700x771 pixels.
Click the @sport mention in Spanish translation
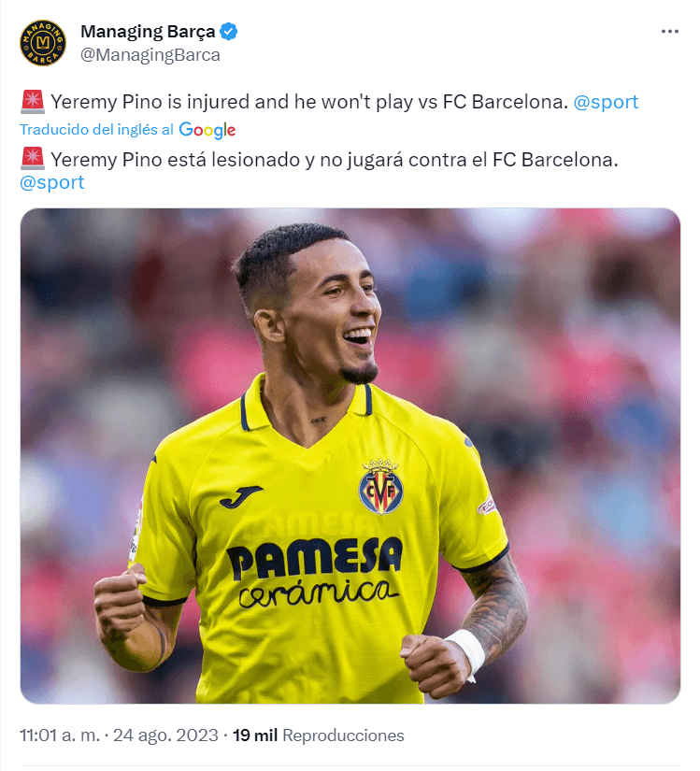click(x=52, y=182)
